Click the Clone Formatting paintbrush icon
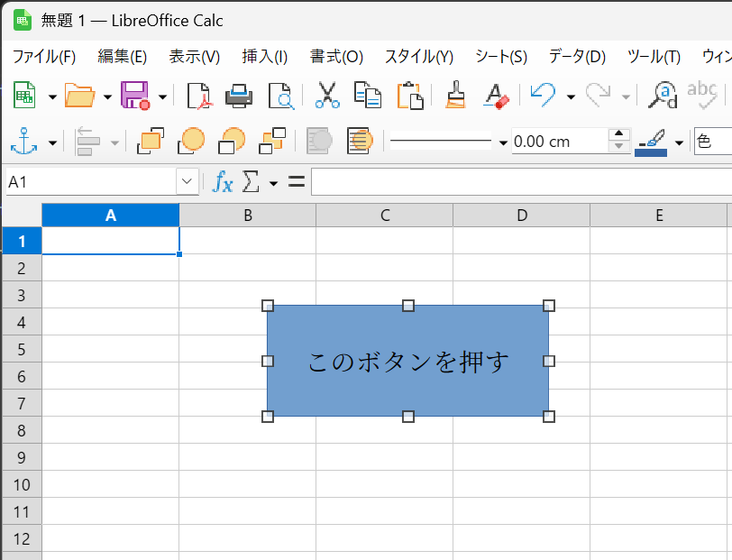Viewport: 732px width, 560px height. pos(456,95)
